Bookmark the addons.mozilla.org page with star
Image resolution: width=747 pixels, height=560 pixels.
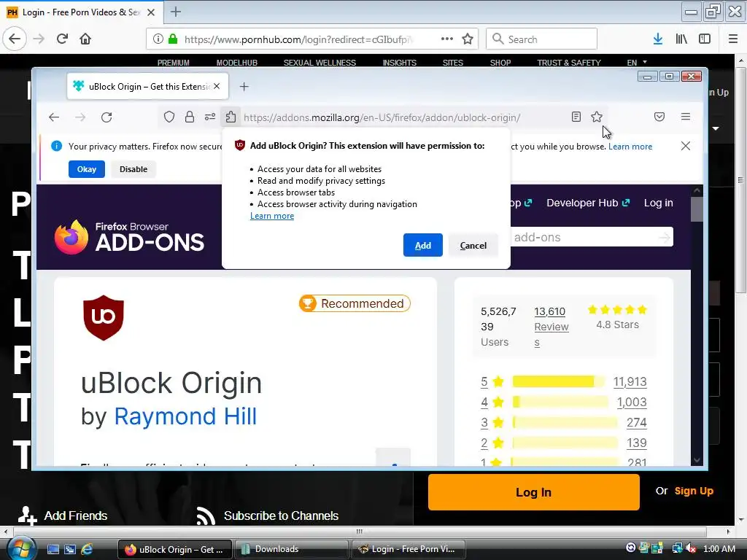597,117
